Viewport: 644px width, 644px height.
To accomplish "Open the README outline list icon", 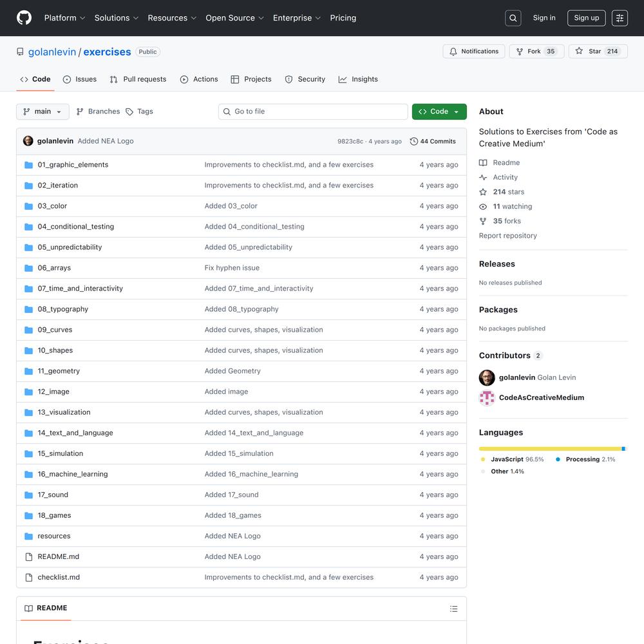I will 453,609.
